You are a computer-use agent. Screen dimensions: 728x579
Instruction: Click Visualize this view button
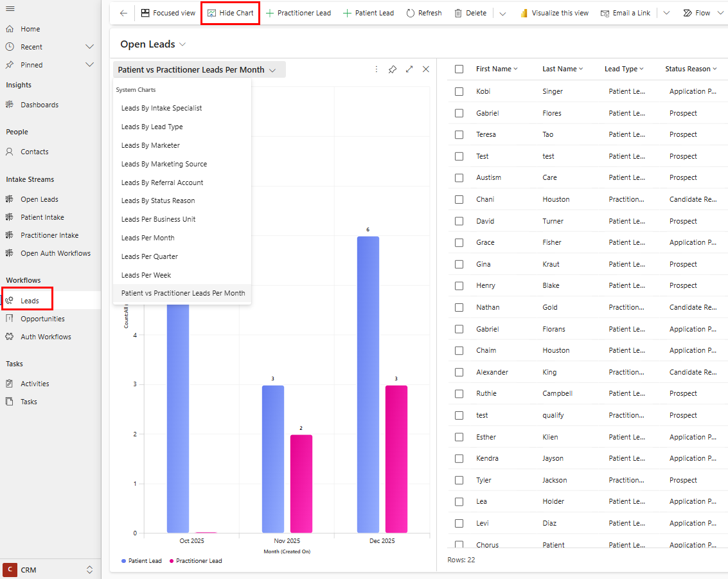click(553, 13)
